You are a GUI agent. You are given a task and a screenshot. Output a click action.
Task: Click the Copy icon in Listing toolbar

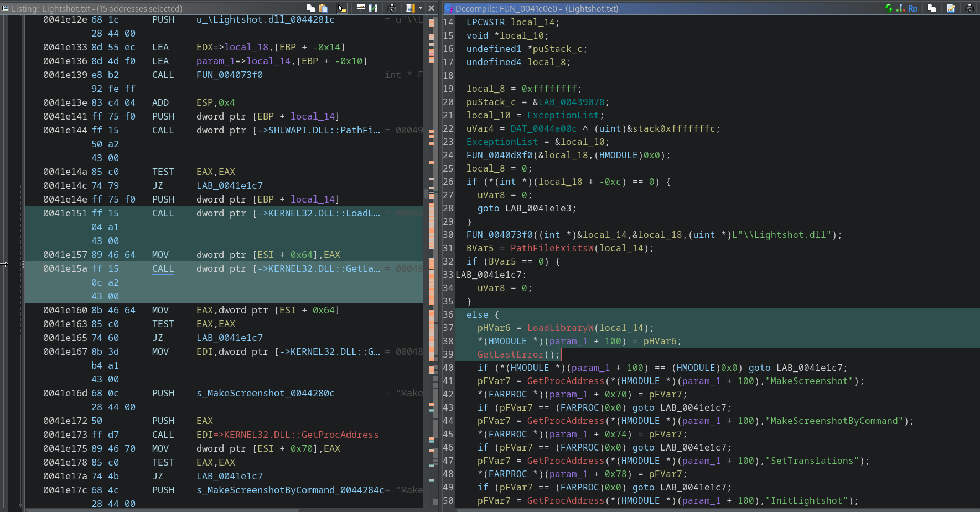click(x=311, y=8)
